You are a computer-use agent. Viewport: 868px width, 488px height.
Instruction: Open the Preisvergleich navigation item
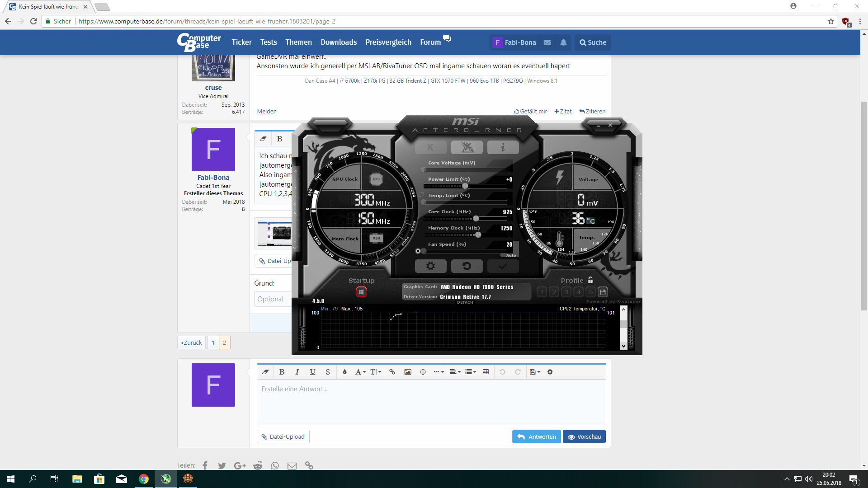(x=388, y=42)
